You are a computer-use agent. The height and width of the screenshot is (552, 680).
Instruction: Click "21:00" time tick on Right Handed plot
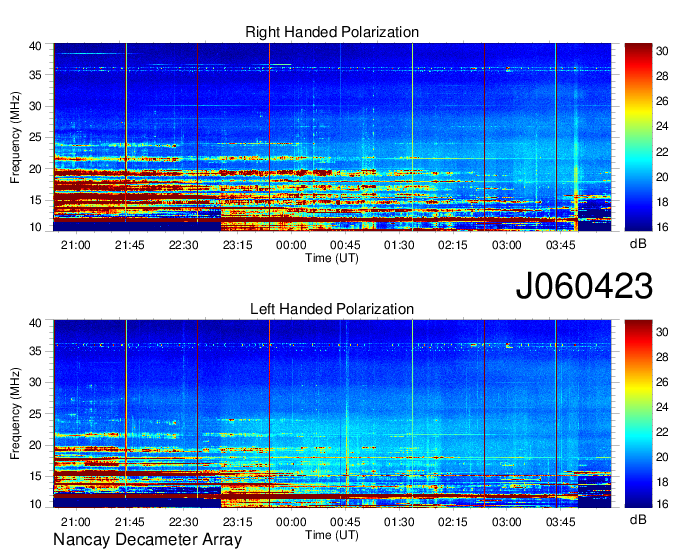click(75, 245)
